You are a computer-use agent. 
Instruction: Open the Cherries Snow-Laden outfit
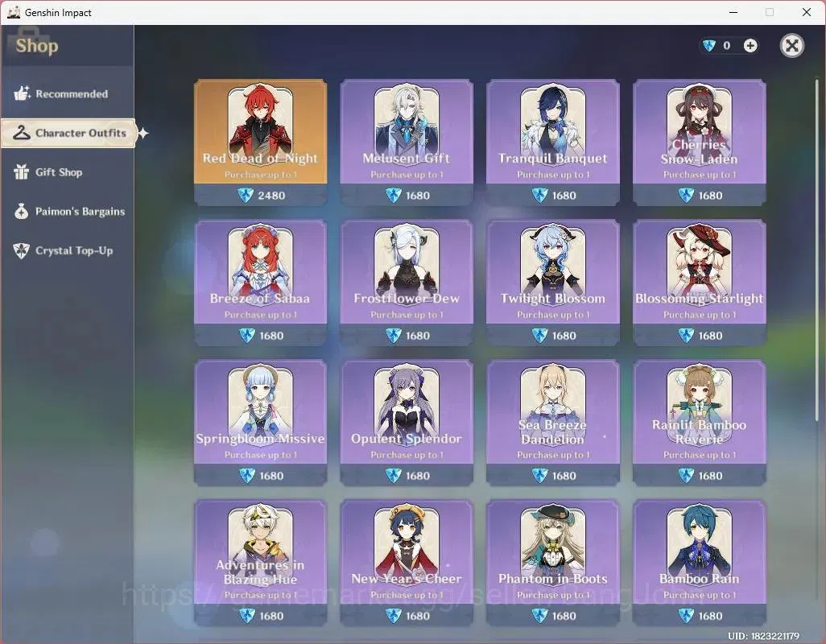699,142
